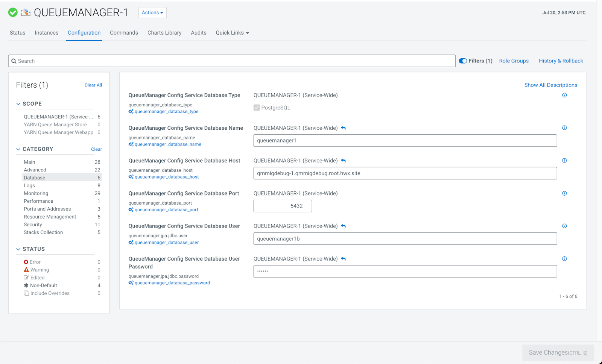Screen dimensions: 602x364
Task: Switch to the Instances tab
Action: click(46, 33)
